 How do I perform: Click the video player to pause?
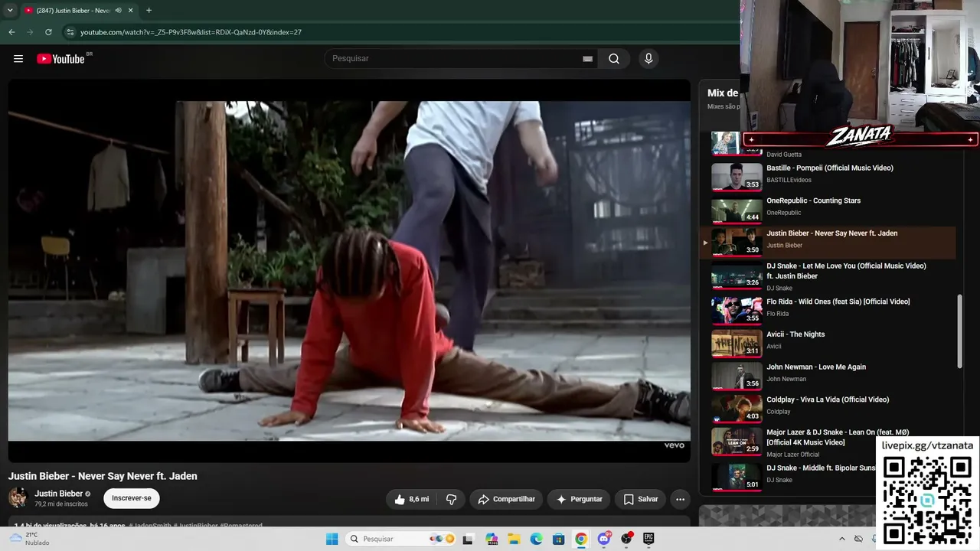349,271
